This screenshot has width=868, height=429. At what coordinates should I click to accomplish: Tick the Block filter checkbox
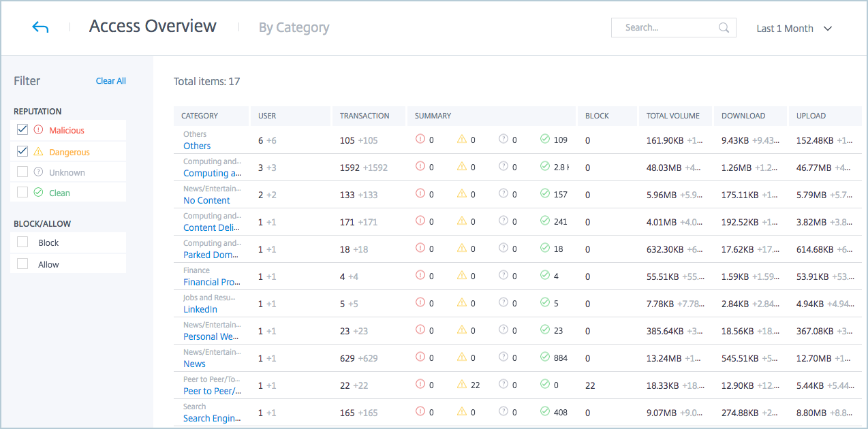[22, 242]
